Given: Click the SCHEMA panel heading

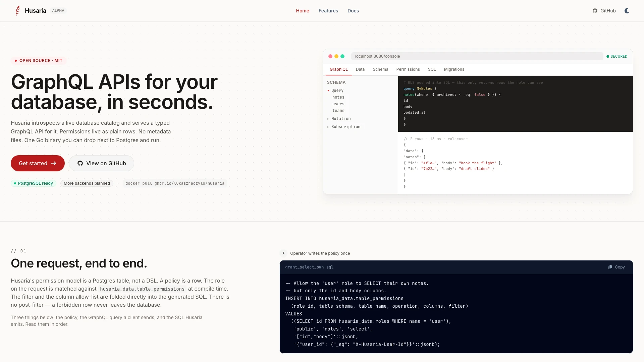Looking at the screenshot, I should tap(336, 82).
